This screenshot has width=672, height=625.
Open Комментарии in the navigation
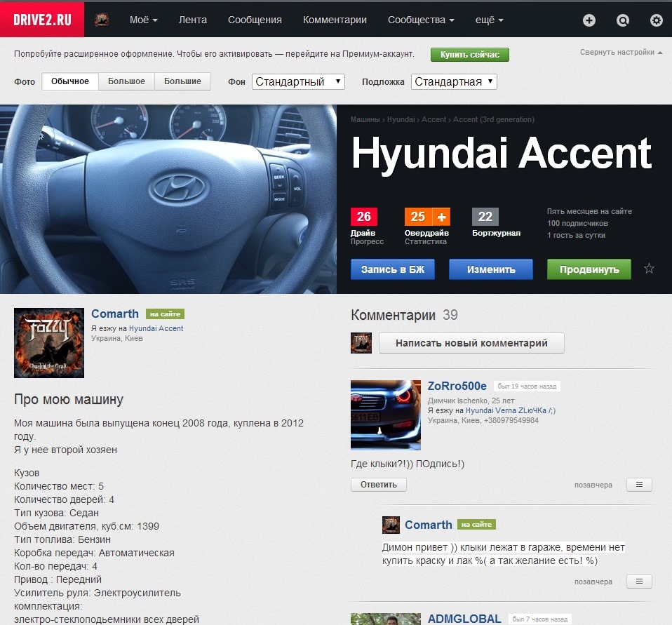click(335, 20)
